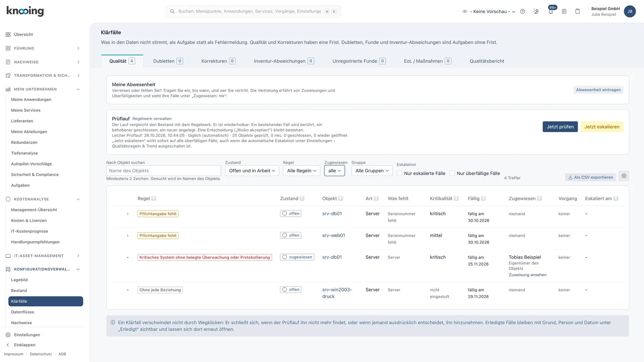The image size is (644, 362).
Task: Toggle dark mode moon icon
Action: pyautogui.click(x=536, y=11)
